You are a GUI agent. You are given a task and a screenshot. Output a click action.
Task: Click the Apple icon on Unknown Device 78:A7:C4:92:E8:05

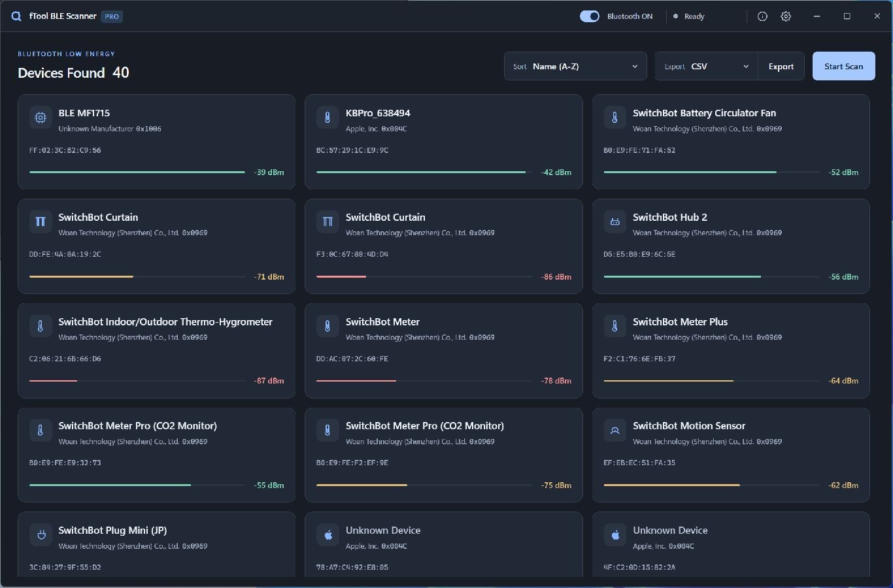pos(328,535)
